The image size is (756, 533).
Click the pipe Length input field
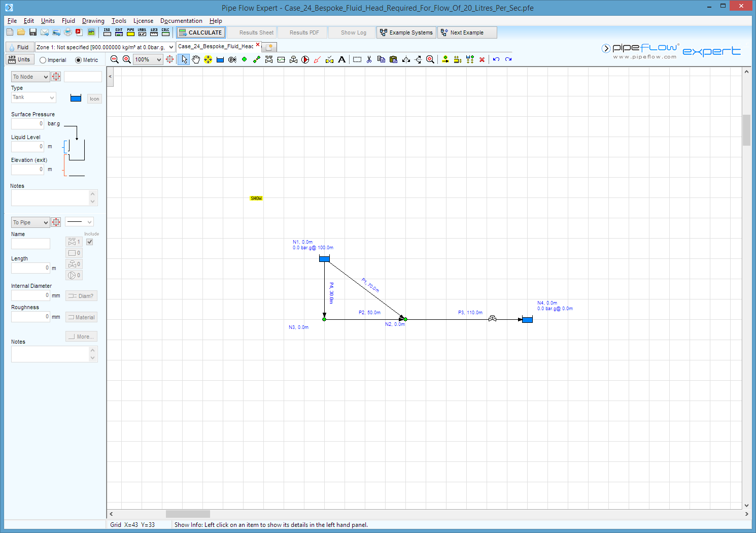coord(30,268)
